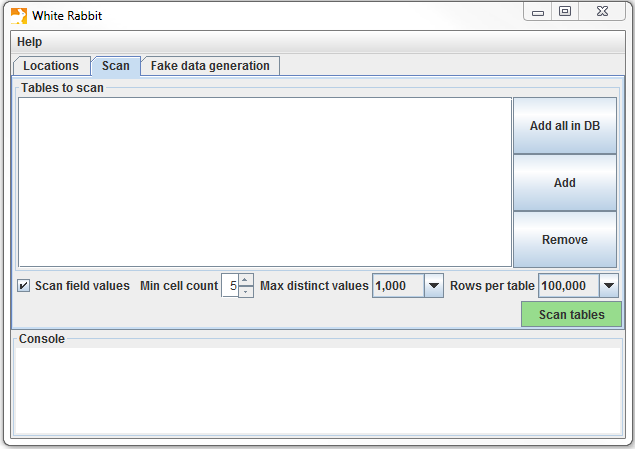Click the Max distinct values 1,000 field
Viewport: 635px width, 449px height.
[398, 286]
